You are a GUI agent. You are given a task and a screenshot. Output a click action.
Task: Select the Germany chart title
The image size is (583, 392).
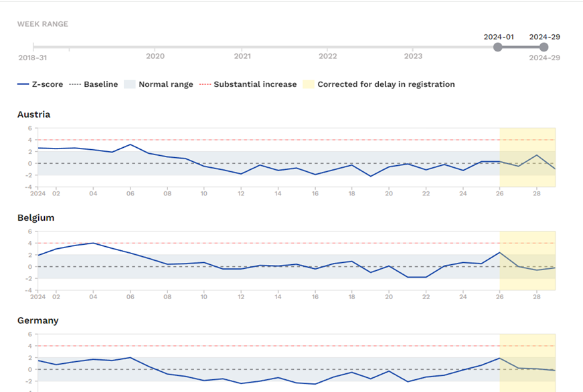pyautogui.click(x=37, y=320)
